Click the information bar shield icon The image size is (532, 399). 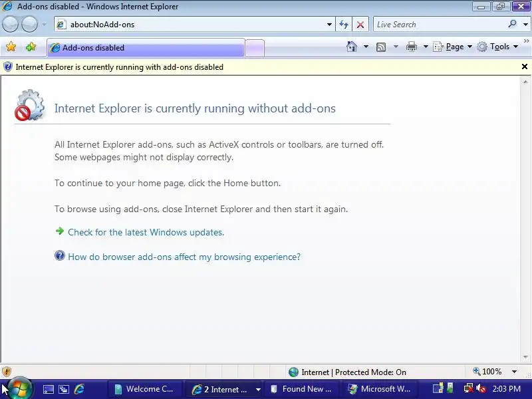[x=7, y=67]
